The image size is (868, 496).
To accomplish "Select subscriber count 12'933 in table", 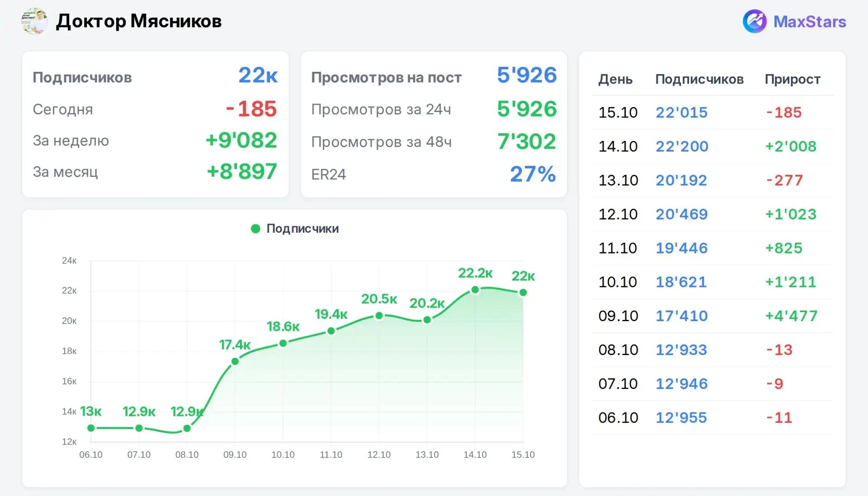I will point(681,350).
